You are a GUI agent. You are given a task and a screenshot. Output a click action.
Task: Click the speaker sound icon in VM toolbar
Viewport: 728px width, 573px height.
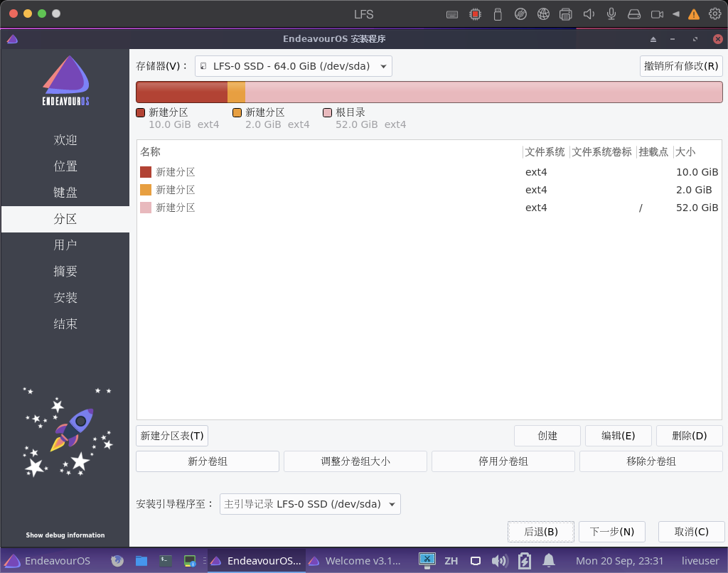tap(589, 14)
